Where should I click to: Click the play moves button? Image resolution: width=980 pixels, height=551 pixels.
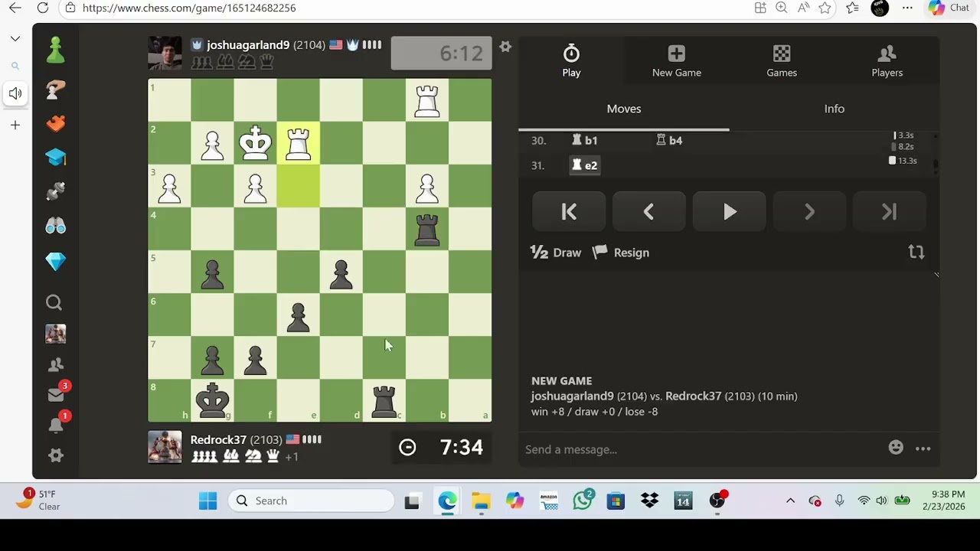pyautogui.click(x=729, y=211)
